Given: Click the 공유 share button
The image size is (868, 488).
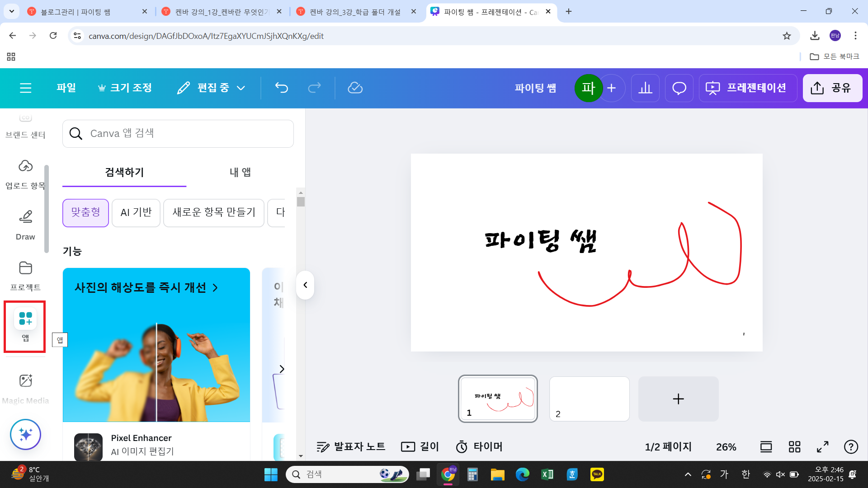Looking at the screenshot, I should click(832, 88).
